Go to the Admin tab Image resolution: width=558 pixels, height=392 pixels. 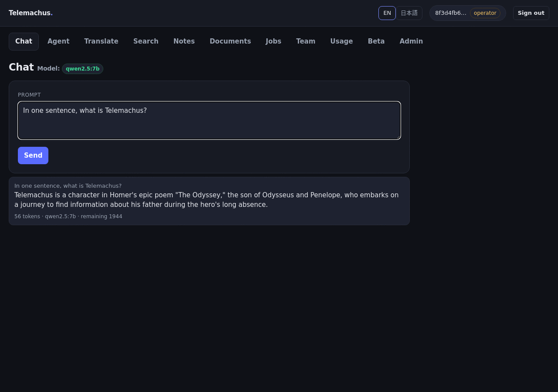(411, 41)
